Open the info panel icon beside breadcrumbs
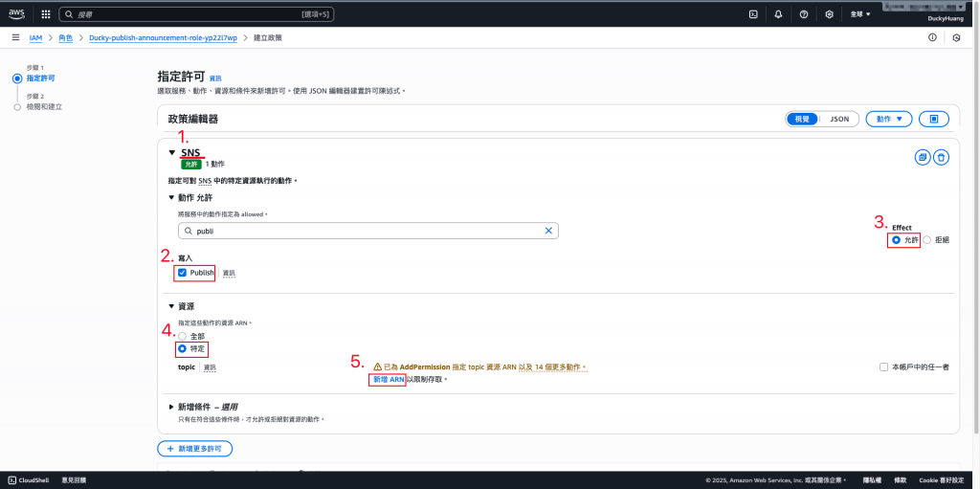980x489 pixels. pos(932,37)
